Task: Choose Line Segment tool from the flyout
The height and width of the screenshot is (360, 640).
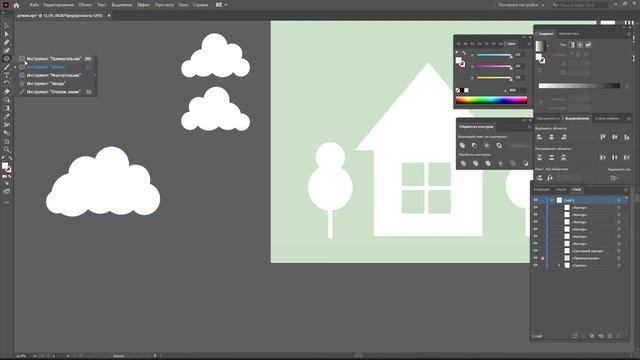Action: click(56, 92)
